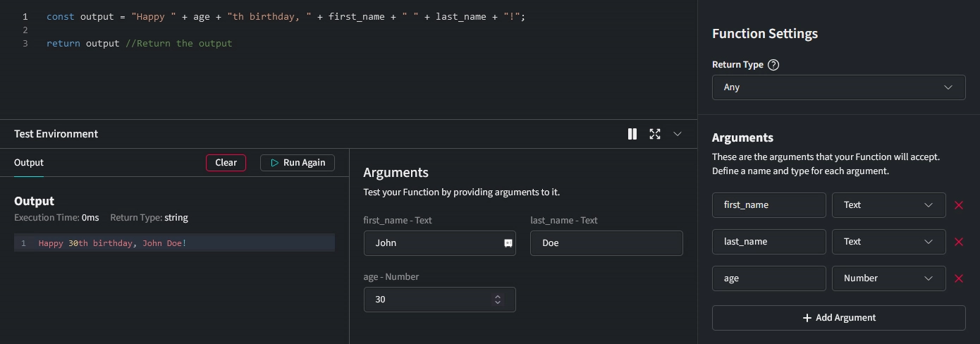Click the first_name test input containing John
This screenshot has height=344, width=980.
[x=440, y=243]
